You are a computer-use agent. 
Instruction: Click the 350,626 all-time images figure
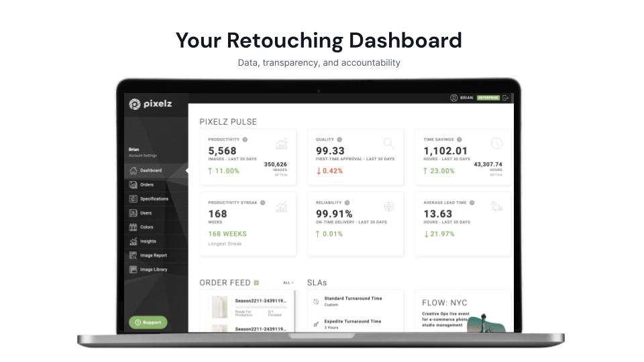click(276, 164)
